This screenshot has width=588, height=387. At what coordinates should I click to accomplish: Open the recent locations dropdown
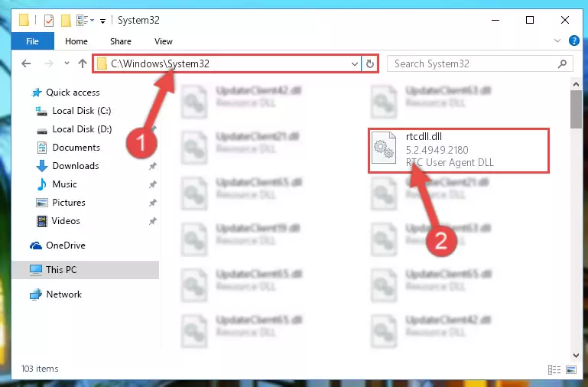coord(67,63)
